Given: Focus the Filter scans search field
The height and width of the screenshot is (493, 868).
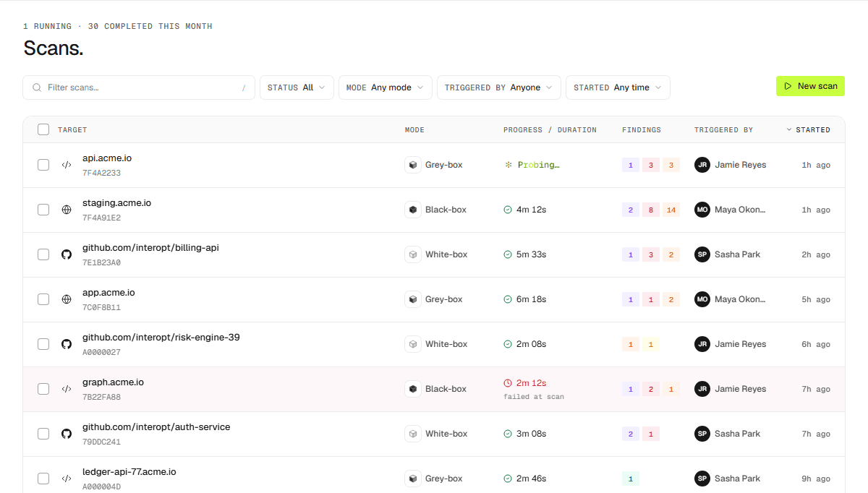Looking at the screenshot, I should [139, 87].
